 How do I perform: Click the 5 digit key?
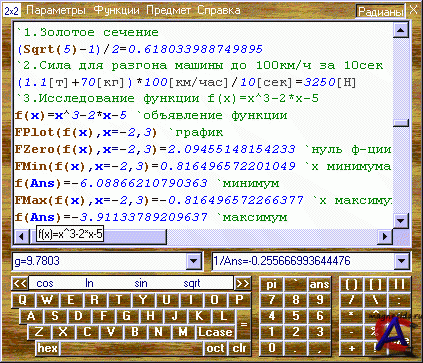point(296,316)
